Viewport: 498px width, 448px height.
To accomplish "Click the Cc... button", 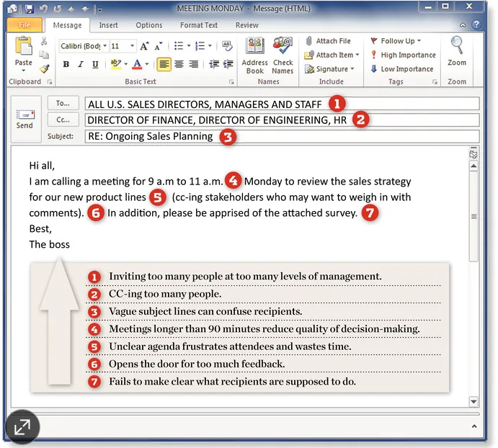I will 63,120.
